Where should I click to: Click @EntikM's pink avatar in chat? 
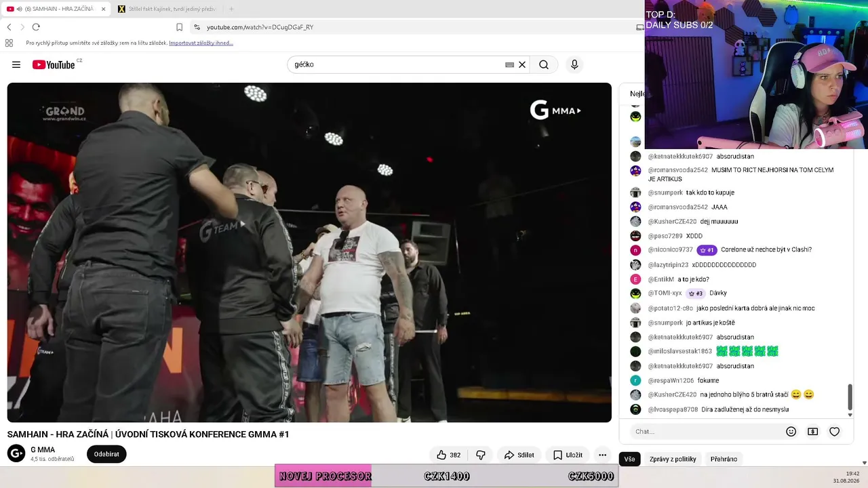click(x=635, y=279)
